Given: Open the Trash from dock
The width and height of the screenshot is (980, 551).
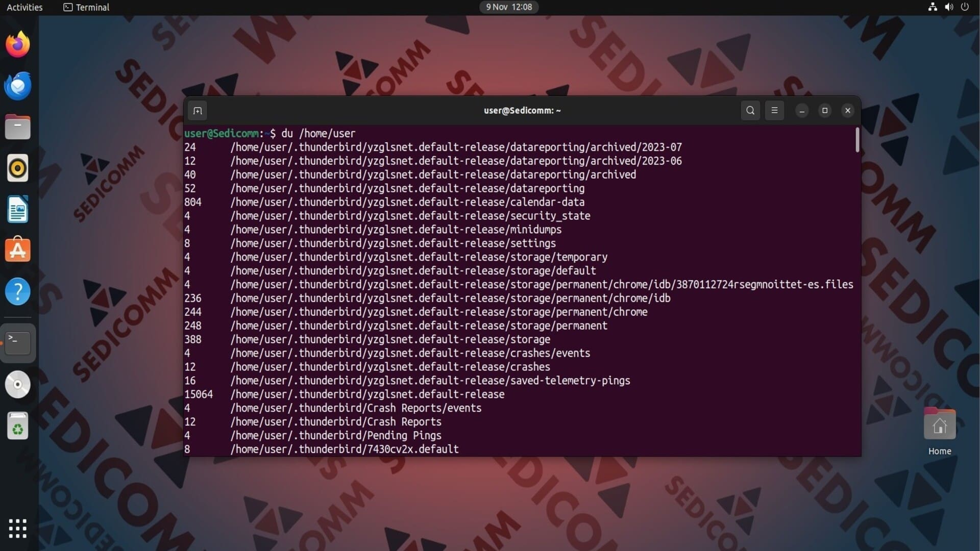Looking at the screenshot, I should point(18,426).
